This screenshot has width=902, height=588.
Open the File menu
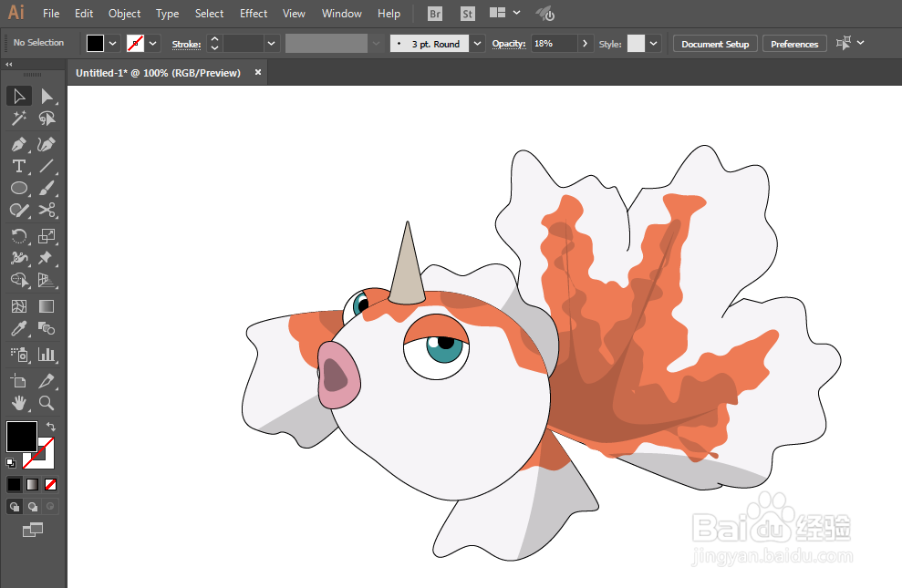pyautogui.click(x=51, y=14)
